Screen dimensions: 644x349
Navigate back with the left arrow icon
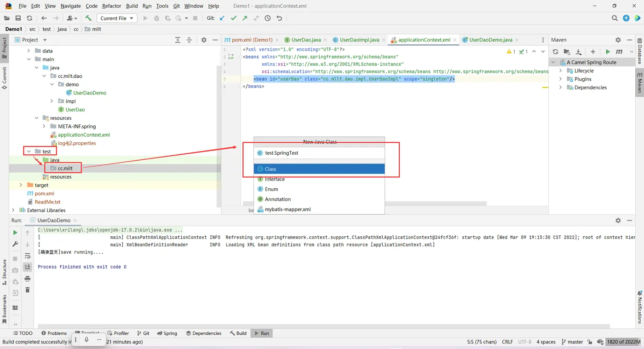[x=44, y=18]
